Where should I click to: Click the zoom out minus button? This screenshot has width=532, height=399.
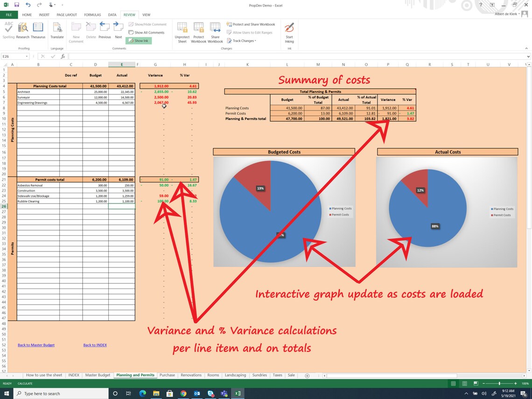pos(483,384)
